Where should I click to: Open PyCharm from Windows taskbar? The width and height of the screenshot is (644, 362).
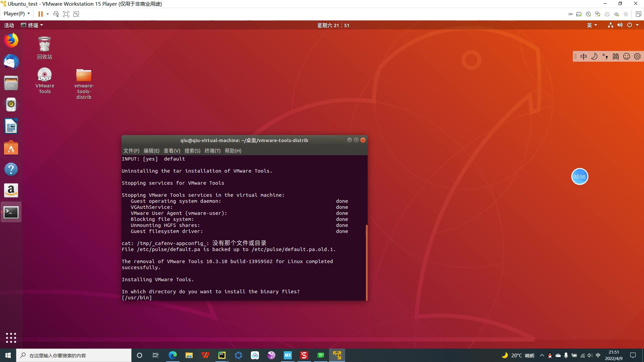[x=222, y=355]
